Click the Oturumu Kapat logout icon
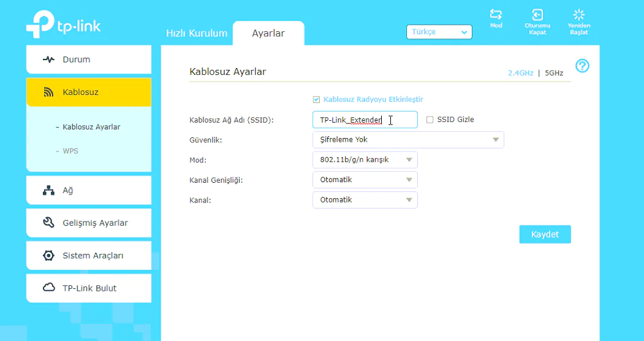 (x=537, y=15)
